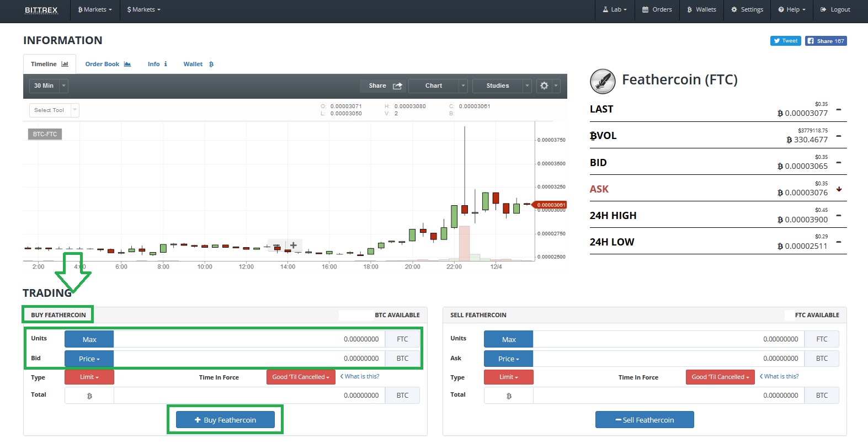The image size is (868, 443).
Task: Open the Wallets menu in navbar
Action: tap(701, 9)
